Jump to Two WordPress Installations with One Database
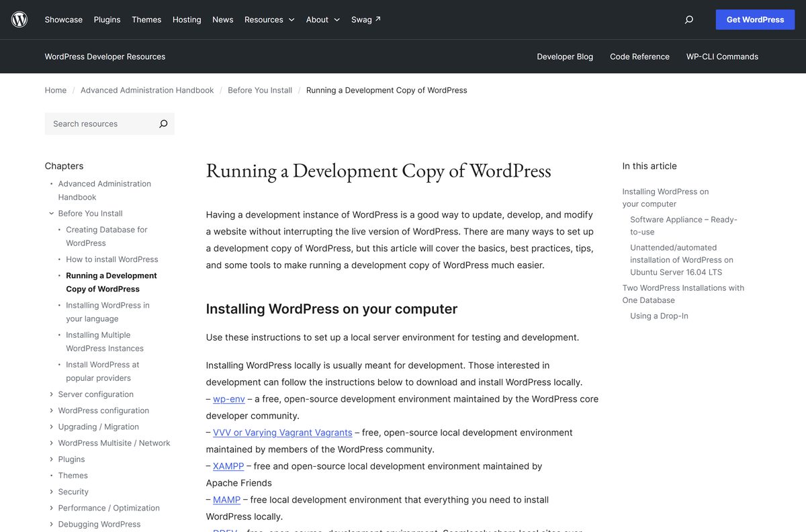Screen dimensions: 806x532 683,294
